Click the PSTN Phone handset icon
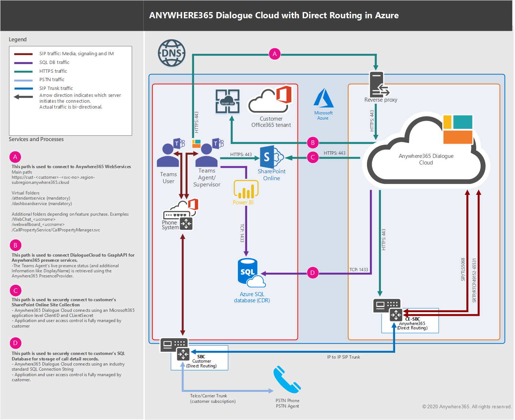 287,379
